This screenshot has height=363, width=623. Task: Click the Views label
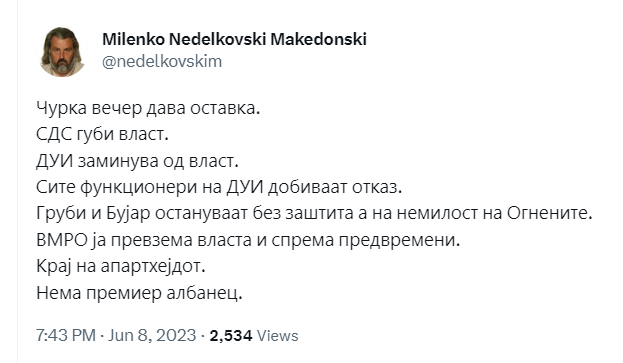[x=278, y=336]
